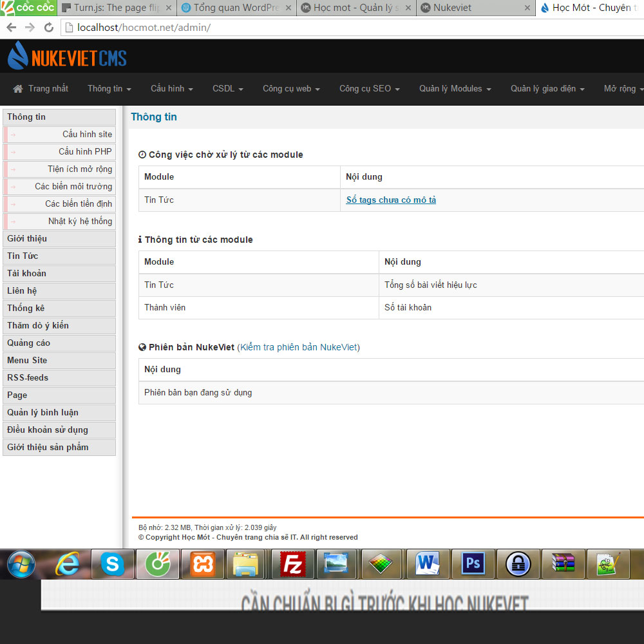Switch to the Turn.js browser tab

coord(117,8)
